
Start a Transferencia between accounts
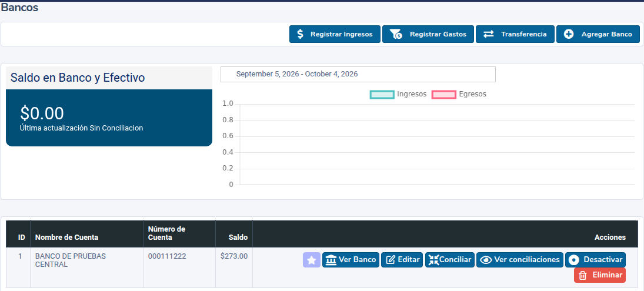(515, 34)
